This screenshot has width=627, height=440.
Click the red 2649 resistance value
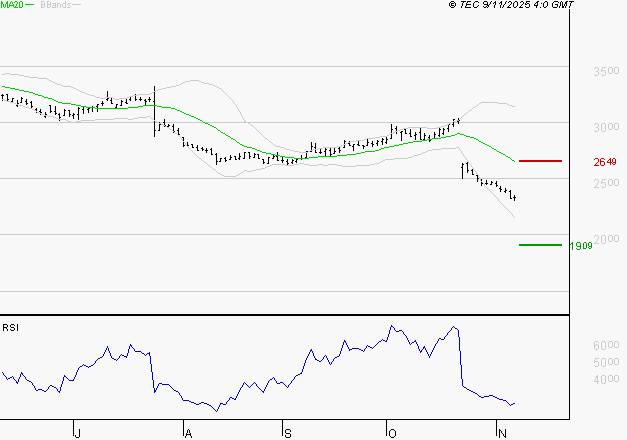pos(605,162)
